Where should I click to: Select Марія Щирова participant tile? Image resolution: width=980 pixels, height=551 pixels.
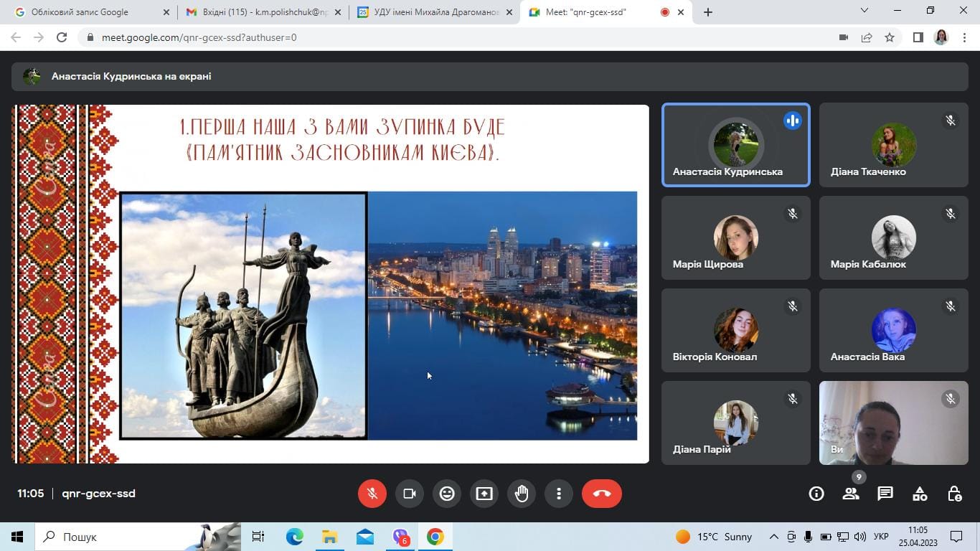pyautogui.click(x=735, y=237)
